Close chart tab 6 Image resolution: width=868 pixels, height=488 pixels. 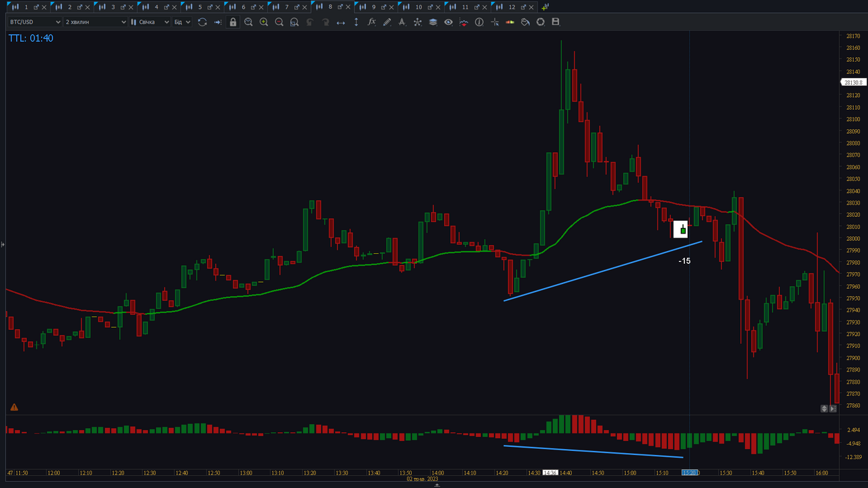[261, 7]
